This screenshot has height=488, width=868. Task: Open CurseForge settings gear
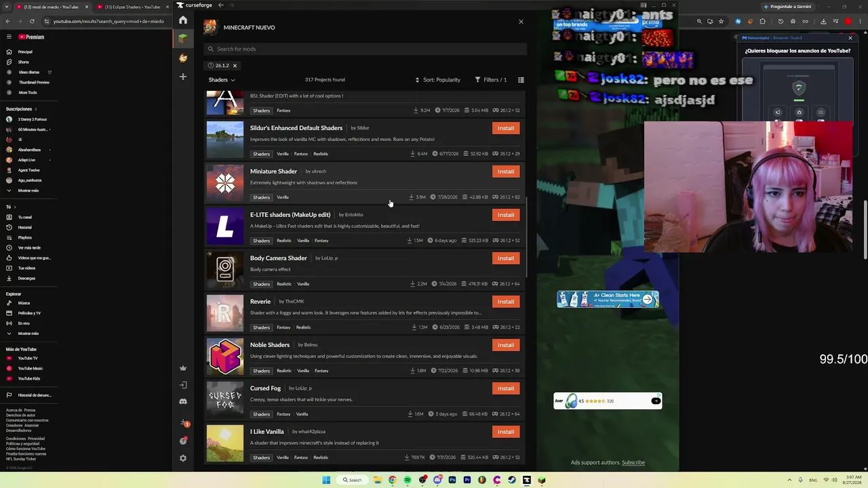pos(183,458)
